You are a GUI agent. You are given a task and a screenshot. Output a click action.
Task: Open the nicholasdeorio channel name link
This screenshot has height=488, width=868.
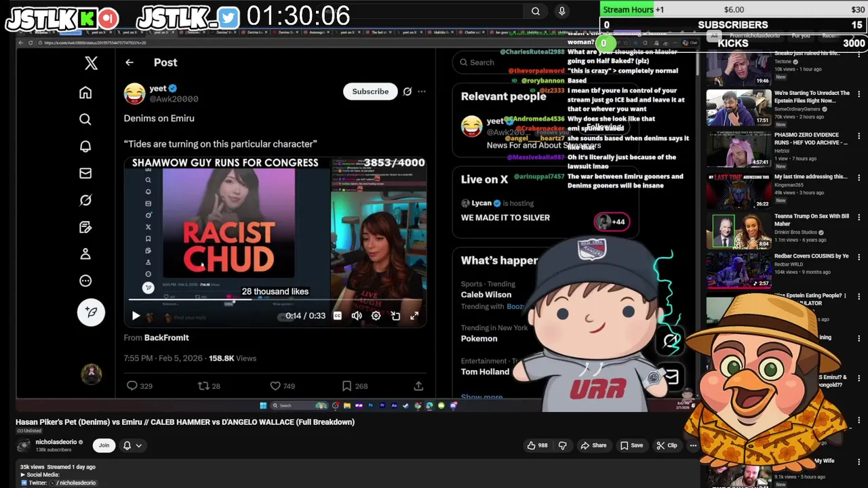[x=56, y=442]
